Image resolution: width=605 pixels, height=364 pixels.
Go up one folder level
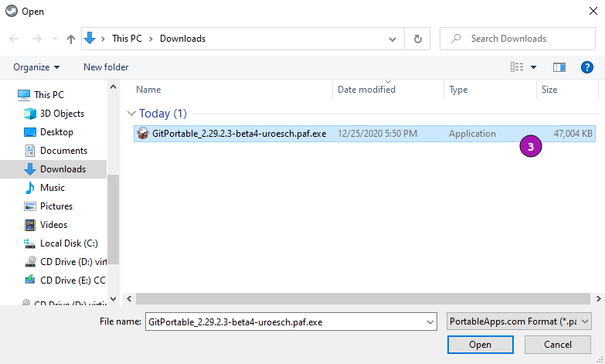[x=70, y=39]
